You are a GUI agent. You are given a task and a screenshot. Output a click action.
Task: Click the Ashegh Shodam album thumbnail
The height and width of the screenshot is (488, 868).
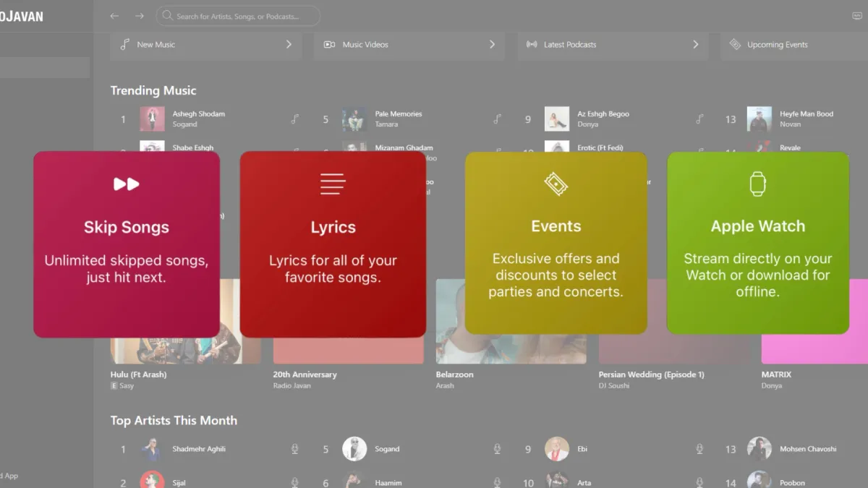click(152, 119)
